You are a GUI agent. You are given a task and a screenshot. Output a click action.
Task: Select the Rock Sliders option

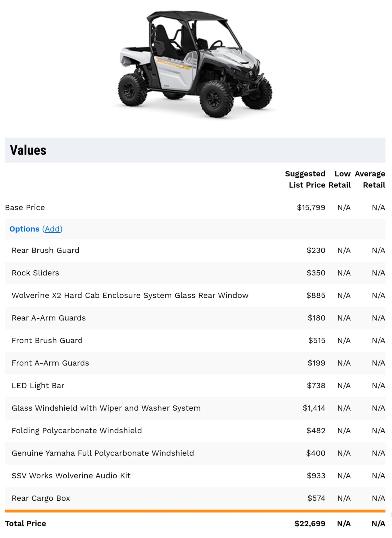point(35,273)
